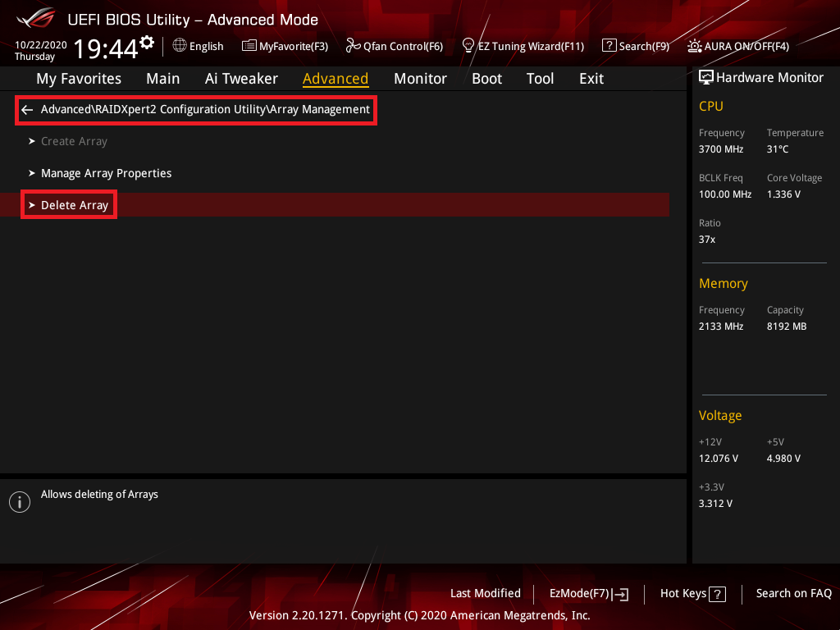The width and height of the screenshot is (840, 630).
Task: Open the Search on FAQ link
Action: pyautogui.click(x=793, y=593)
